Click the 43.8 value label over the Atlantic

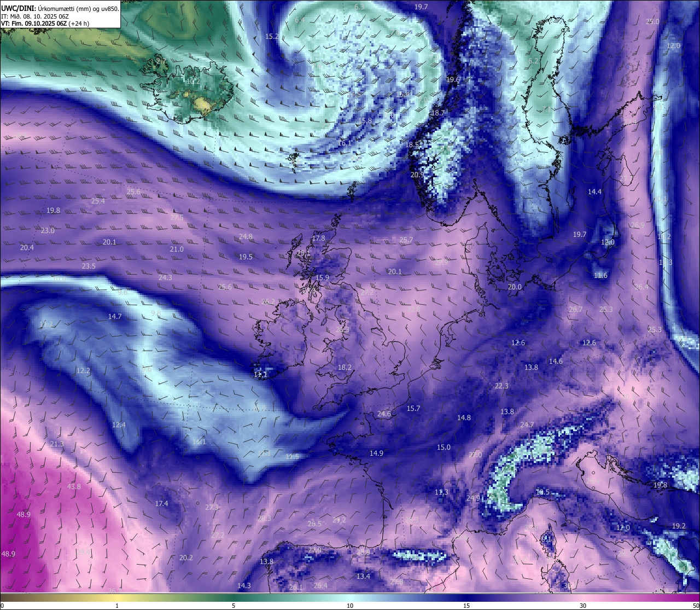(74, 486)
